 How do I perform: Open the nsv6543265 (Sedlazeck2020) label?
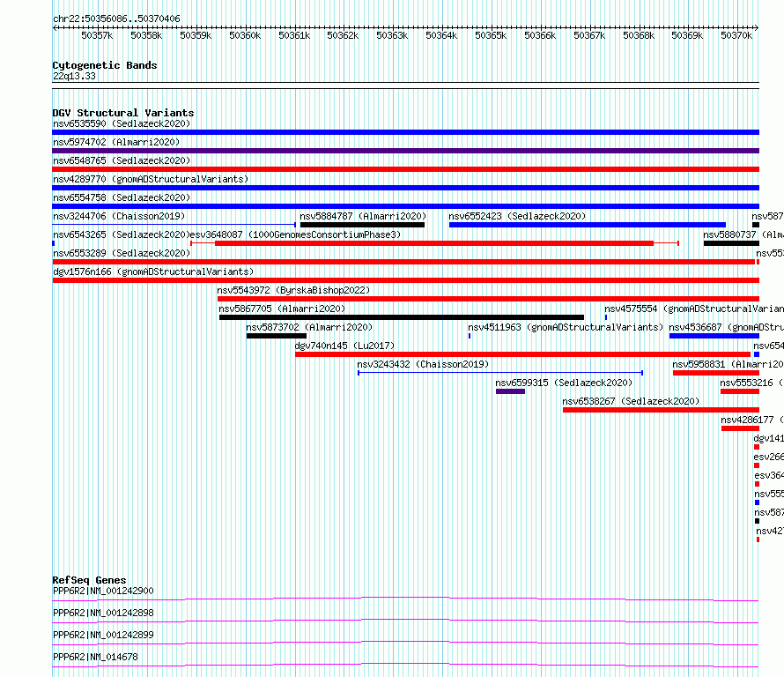pyautogui.click(x=122, y=234)
